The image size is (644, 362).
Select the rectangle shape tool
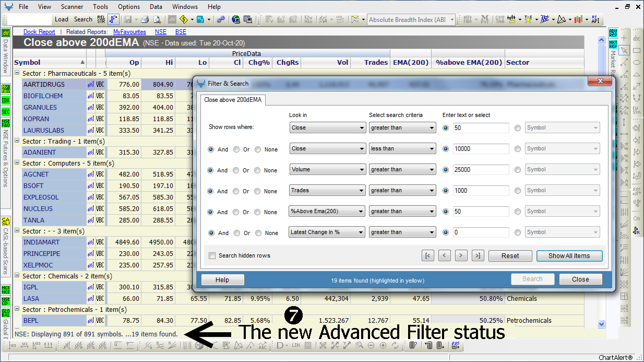[637, 50]
